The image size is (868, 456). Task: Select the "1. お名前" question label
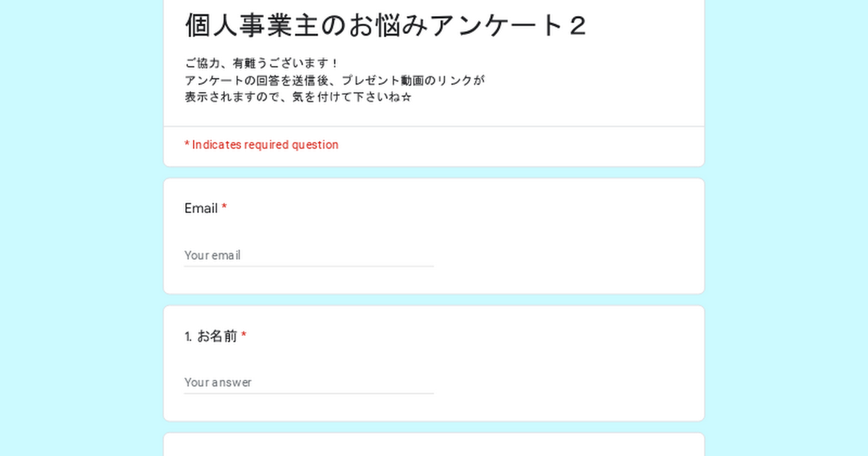210,336
